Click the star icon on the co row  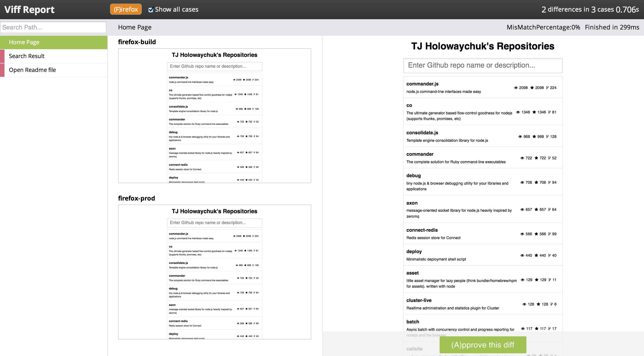click(x=534, y=112)
